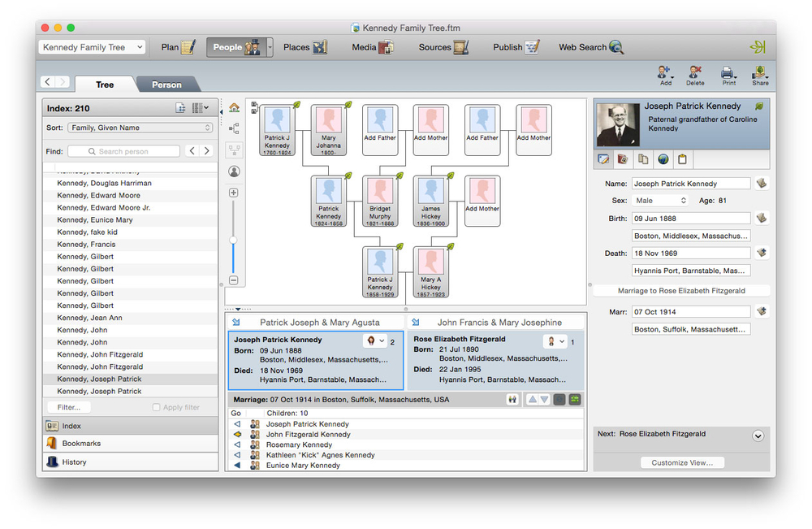The image size is (812, 529).
Task: Switch to the Tree tab
Action: pos(105,85)
